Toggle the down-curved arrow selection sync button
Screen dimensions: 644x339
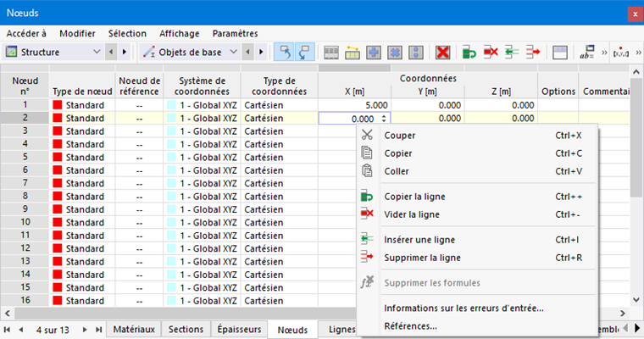[304, 53]
